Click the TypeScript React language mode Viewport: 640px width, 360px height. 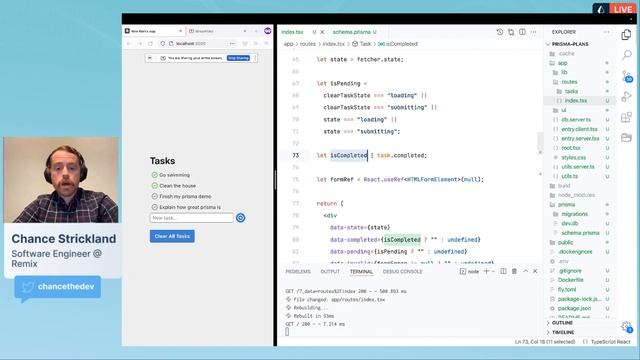pos(610,342)
